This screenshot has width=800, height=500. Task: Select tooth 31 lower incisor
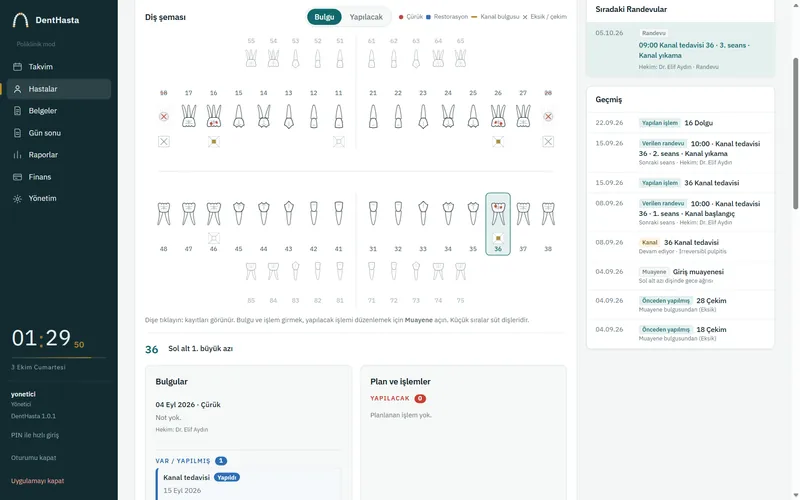click(x=373, y=213)
